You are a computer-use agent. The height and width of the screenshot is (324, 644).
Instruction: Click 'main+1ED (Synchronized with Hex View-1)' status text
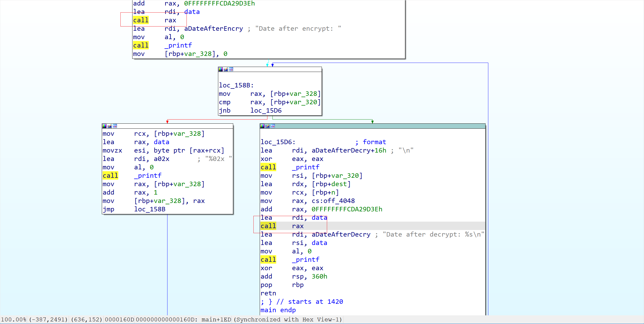point(272,320)
